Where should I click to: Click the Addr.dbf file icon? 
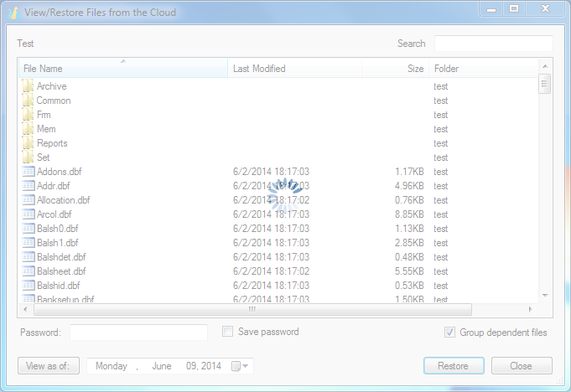pos(29,185)
